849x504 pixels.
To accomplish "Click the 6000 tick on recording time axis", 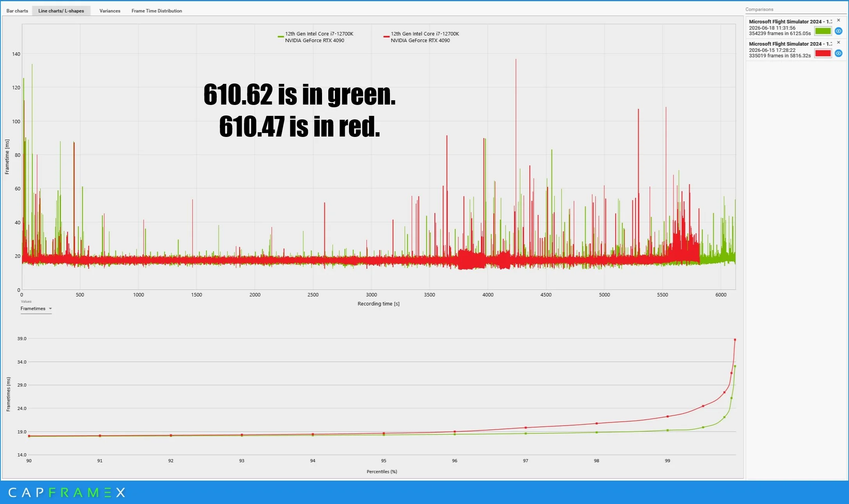I will (721, 295).
